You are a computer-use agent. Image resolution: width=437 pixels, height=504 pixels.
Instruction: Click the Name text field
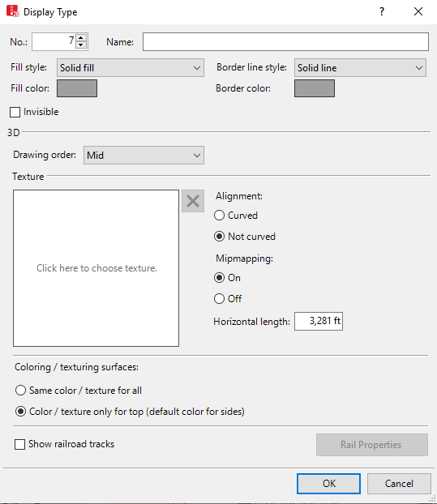point(285,42)
